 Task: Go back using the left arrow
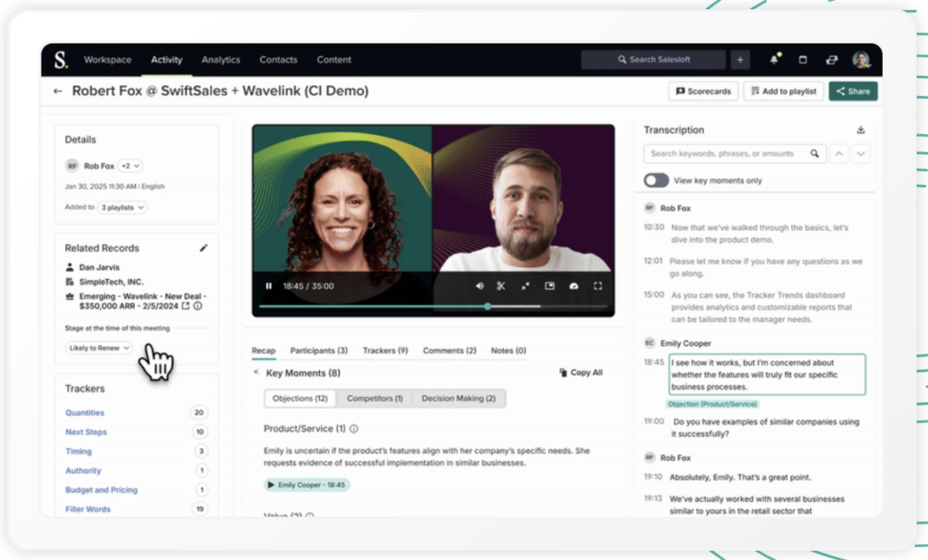point(58,92)
